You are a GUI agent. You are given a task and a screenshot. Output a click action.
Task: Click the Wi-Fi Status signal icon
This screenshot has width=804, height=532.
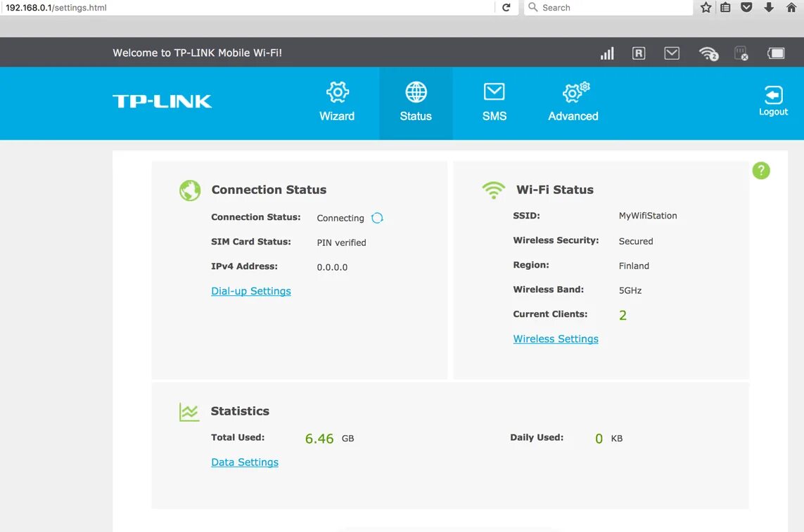(x=493, y=190)
